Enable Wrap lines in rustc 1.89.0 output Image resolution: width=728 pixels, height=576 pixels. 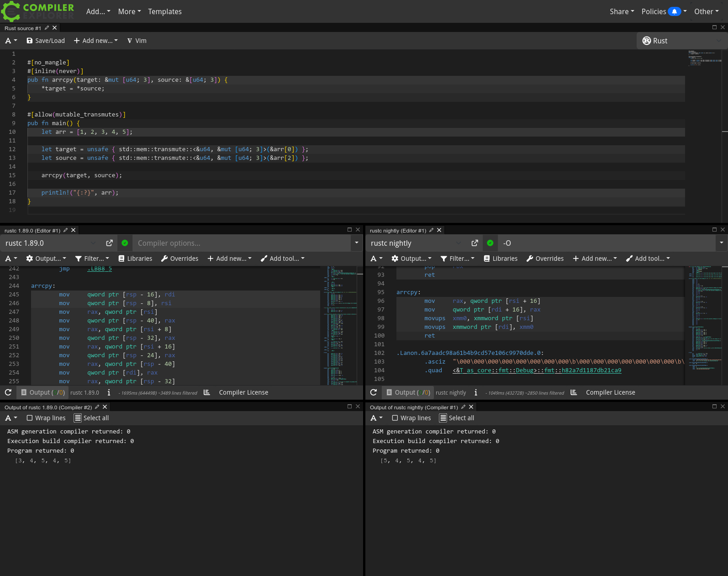pos(30,418)
